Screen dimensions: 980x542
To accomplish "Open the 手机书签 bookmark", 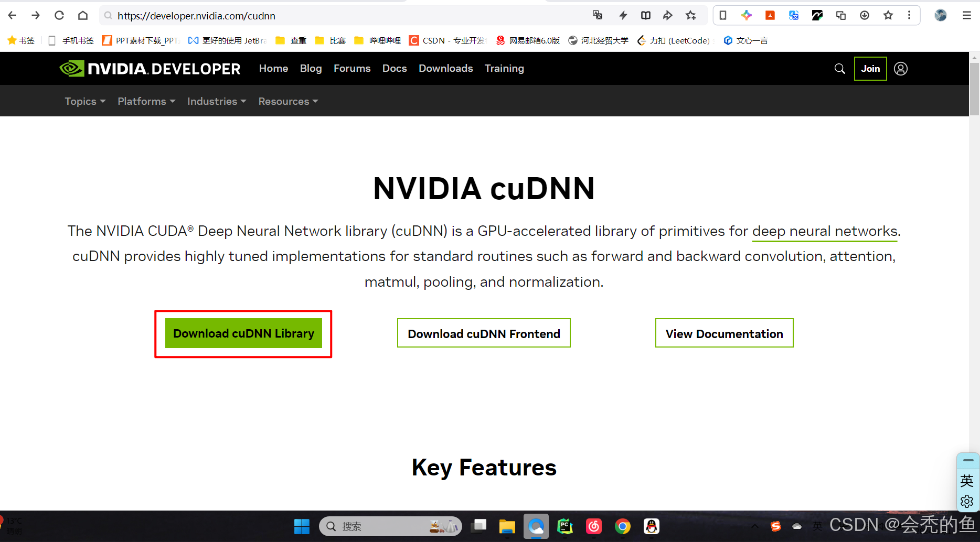I will coord(71,40).
